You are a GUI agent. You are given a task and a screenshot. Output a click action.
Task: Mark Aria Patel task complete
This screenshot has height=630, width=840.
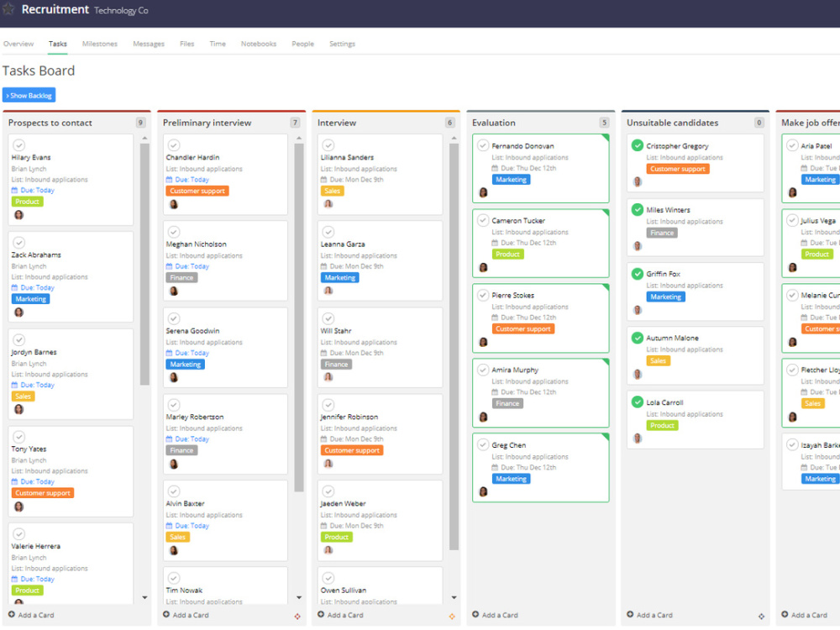792,145
